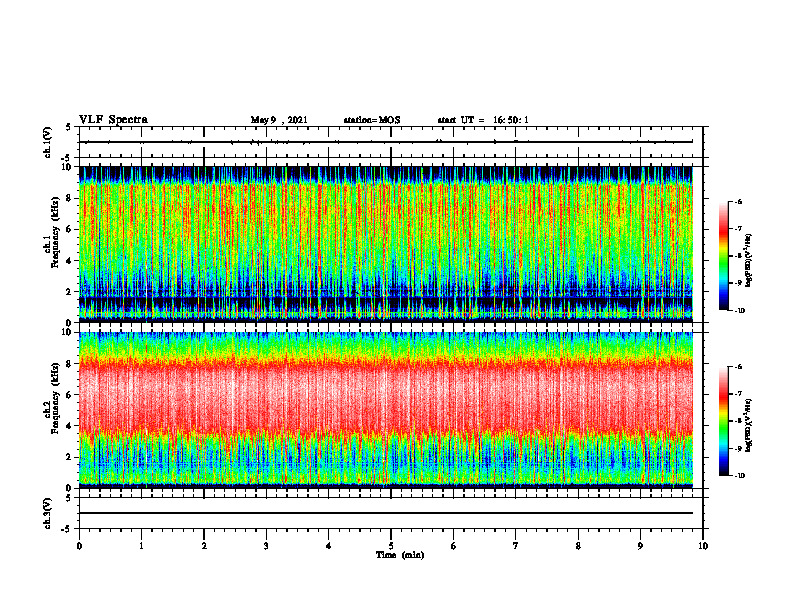Viewport: 792px width, 612px height.
Task: Click the time axis tick label "4"
Action: [x=329, y=546]
